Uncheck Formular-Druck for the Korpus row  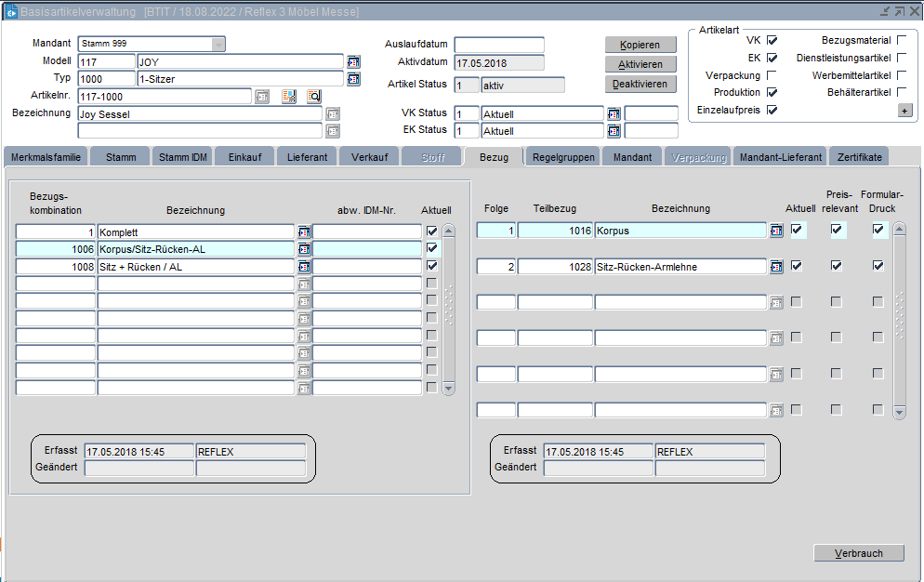pos(878,231)
